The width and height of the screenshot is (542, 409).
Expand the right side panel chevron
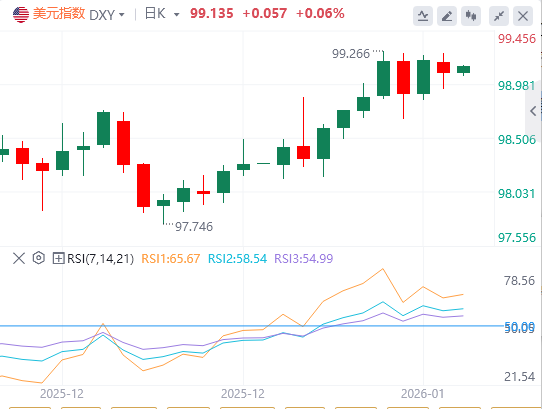click(533, 111)
